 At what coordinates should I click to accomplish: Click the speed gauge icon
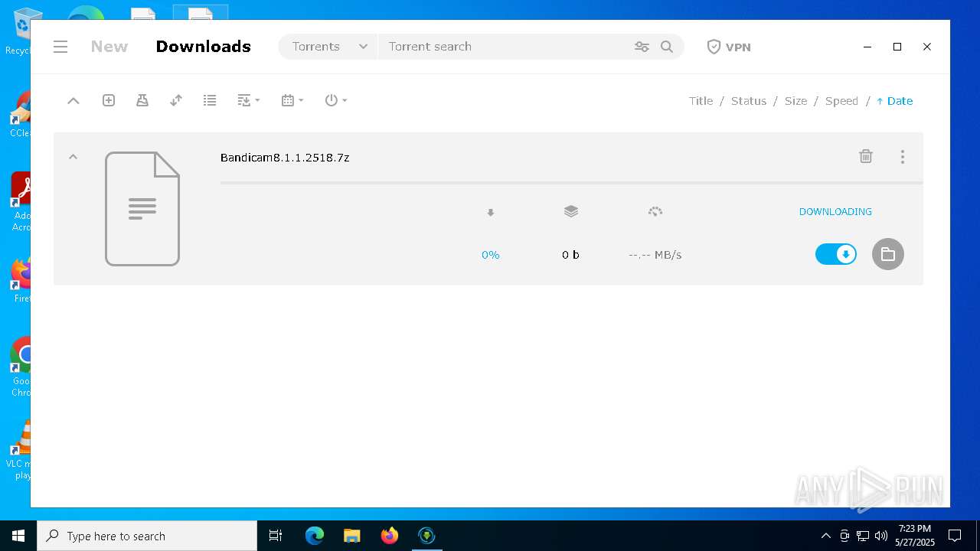point(655,211)
